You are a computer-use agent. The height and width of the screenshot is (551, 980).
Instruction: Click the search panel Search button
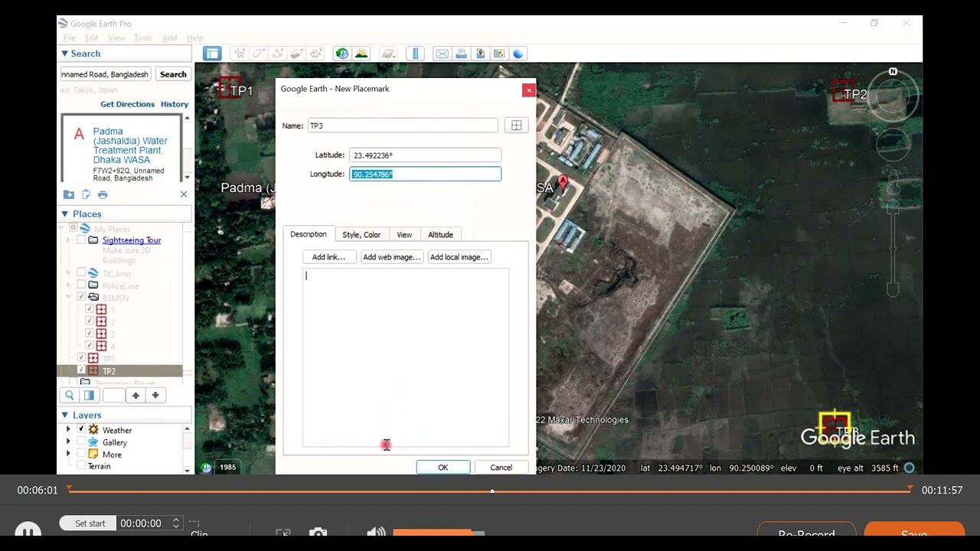(x=173, y=74)
